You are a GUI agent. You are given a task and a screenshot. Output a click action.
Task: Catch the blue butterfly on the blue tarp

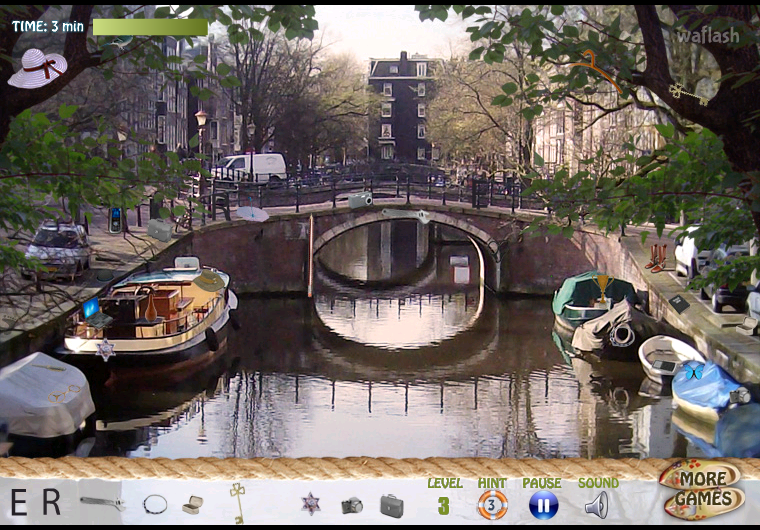[694, 371]
